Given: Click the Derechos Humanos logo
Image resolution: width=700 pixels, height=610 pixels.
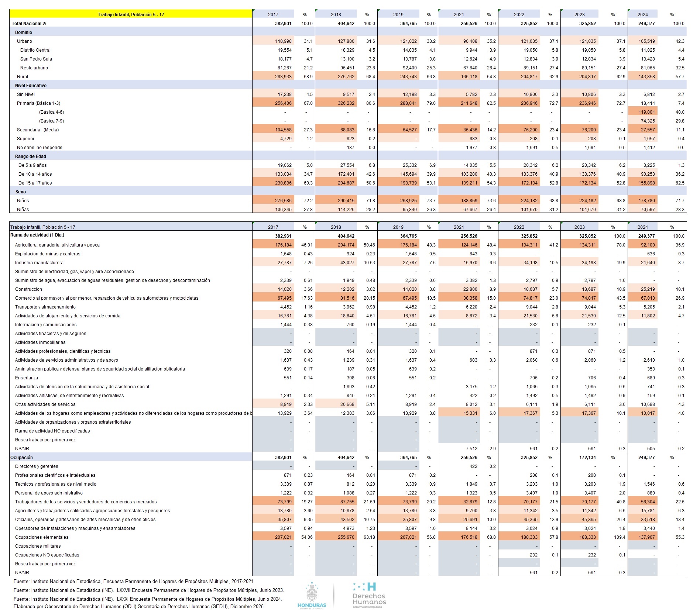Looking at the screenshot, I should pos(369,595).
